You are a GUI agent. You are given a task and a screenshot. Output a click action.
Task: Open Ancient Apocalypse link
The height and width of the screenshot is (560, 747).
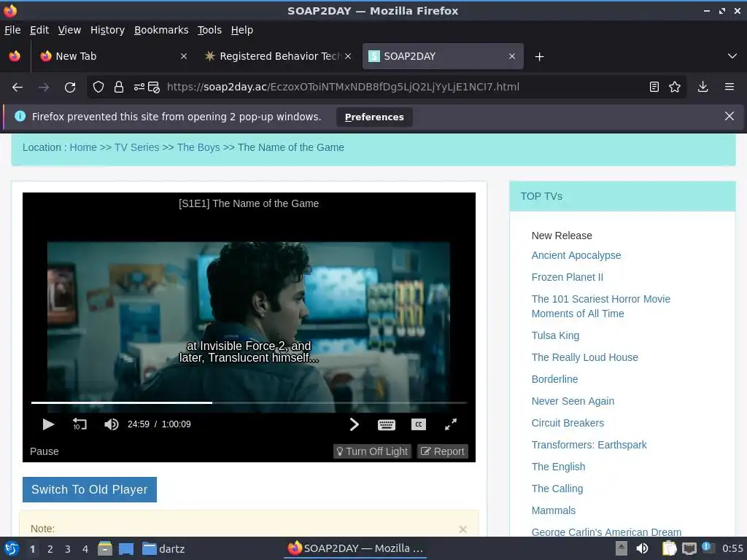pyautogui.click(x=576, y=255)
